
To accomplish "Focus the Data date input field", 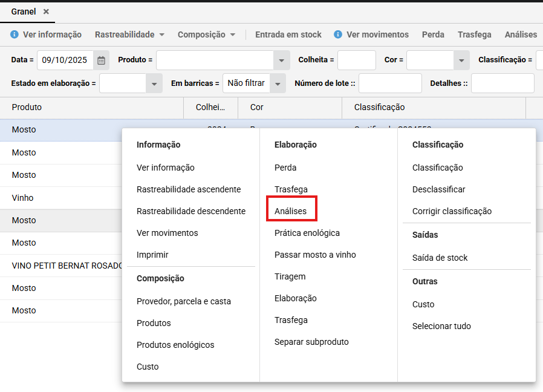I will [x=65, y=60].
